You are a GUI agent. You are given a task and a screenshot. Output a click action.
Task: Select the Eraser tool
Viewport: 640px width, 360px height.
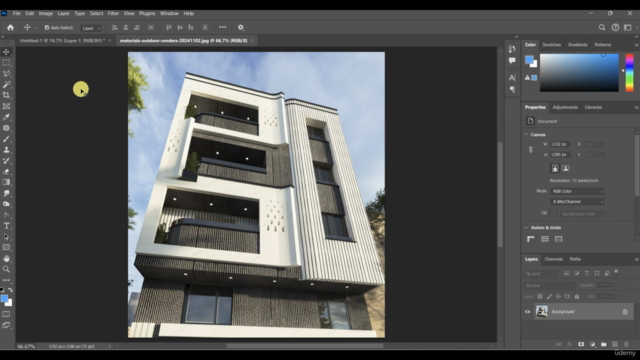tap(6, 172)
